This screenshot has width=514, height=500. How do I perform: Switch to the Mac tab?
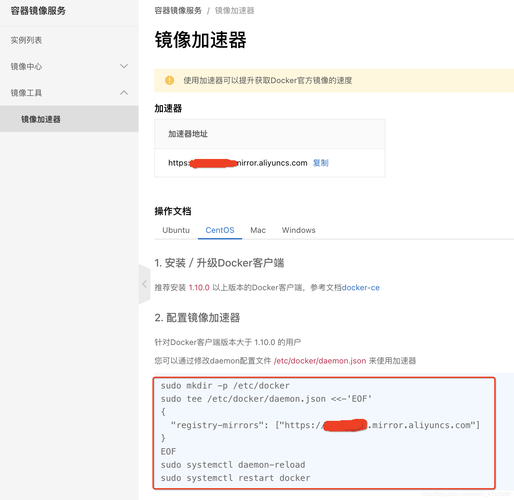click(x=258, y=230)
